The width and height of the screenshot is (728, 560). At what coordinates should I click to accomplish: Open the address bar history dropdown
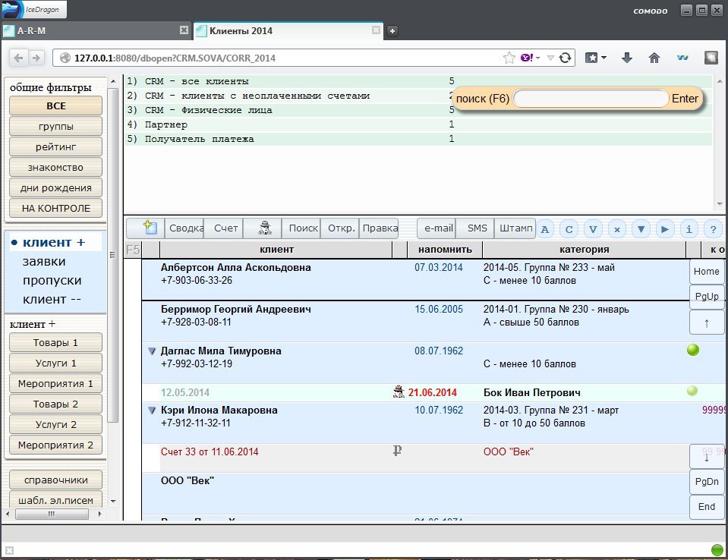(x=550, y=58)
